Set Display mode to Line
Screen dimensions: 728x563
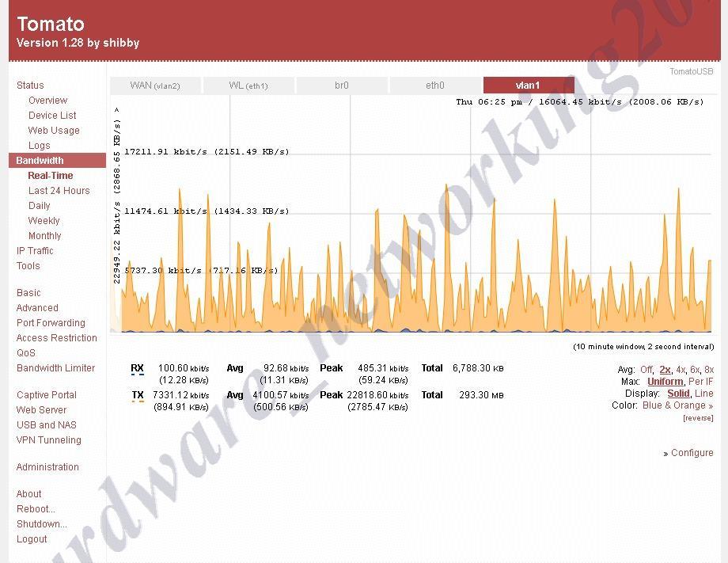coord(703,394)
